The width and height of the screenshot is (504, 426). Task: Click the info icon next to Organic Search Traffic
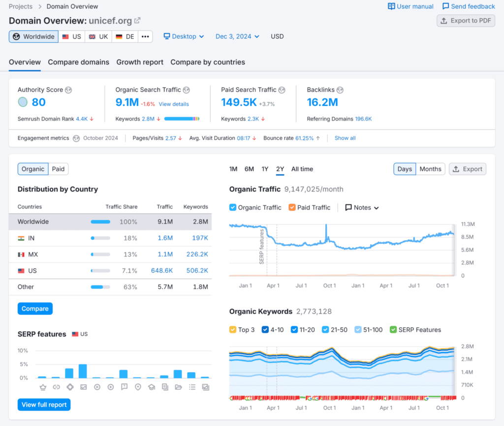click(x=187, y=90)
